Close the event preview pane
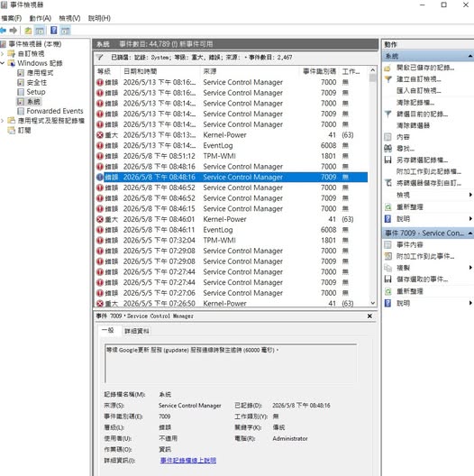The width and height of the screenshot is (474, 476). 369,316
